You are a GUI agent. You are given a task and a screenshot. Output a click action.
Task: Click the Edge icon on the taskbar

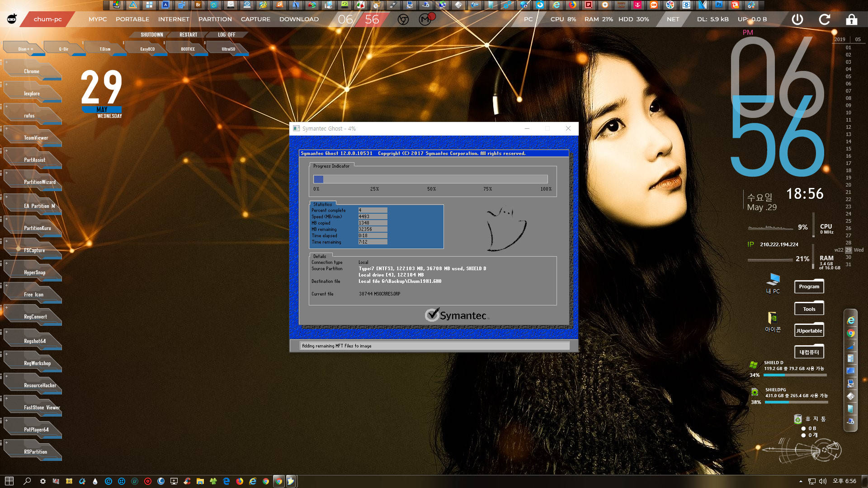[x=226, y=481]
